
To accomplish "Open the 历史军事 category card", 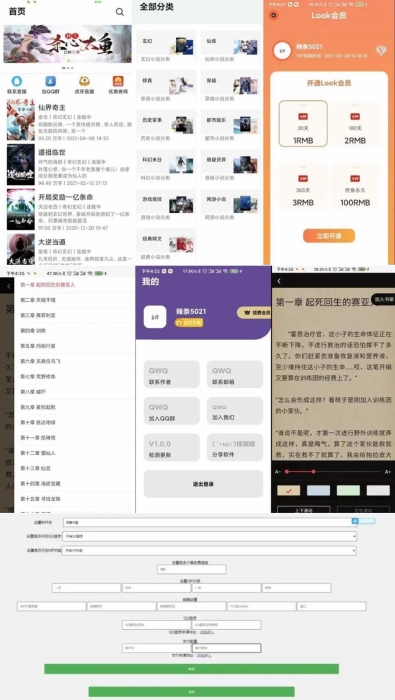I will pos(166,126).
